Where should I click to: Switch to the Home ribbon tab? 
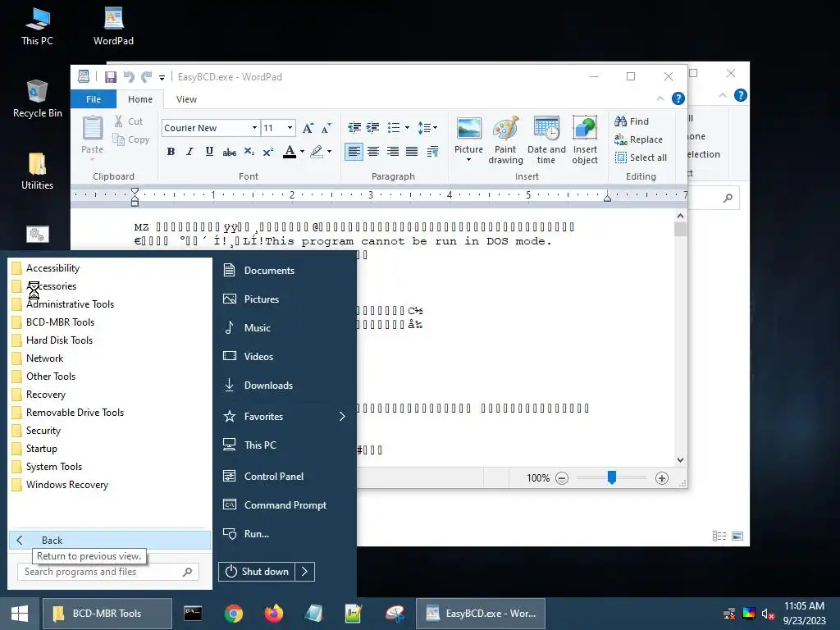(x=139, y=99)
